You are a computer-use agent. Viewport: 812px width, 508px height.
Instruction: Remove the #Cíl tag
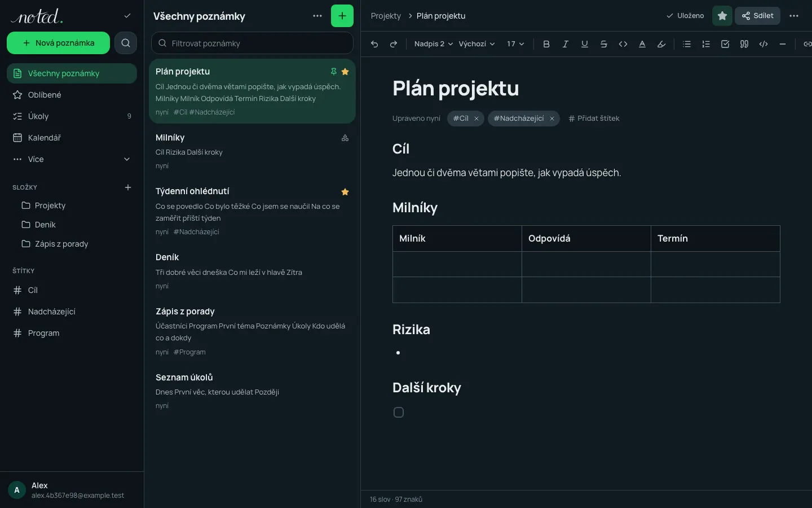[x=476, y=119]
